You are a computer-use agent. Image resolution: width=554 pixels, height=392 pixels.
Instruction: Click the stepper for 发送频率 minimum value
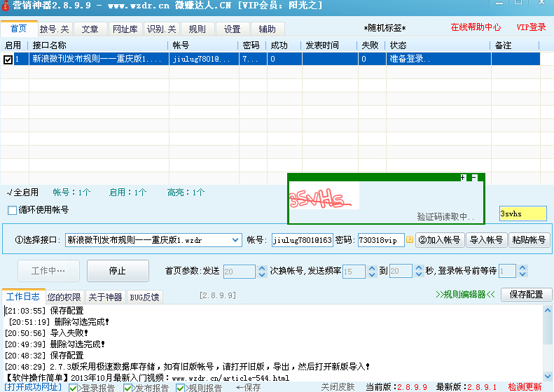(x=371, y=271)
